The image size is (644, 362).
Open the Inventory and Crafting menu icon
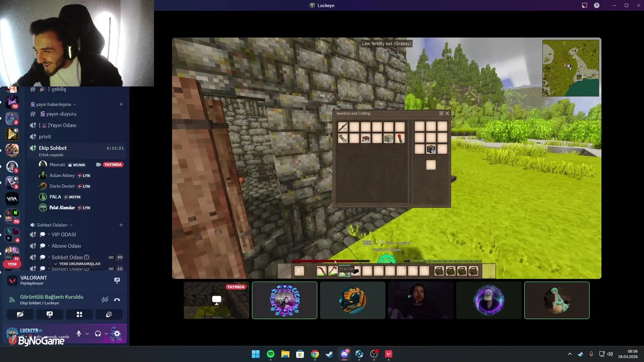pyautogui.click(x=441, y=114)
